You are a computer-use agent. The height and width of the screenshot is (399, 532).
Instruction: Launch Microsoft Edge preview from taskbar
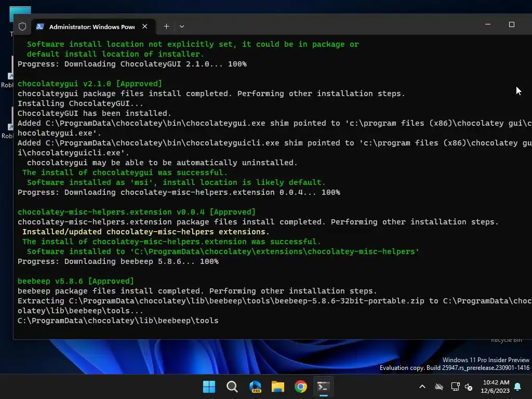click(x=255, y=387)
